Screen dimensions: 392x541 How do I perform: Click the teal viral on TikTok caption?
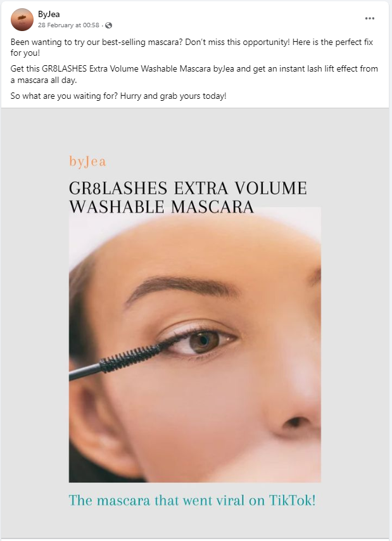(x=192, y=500)
